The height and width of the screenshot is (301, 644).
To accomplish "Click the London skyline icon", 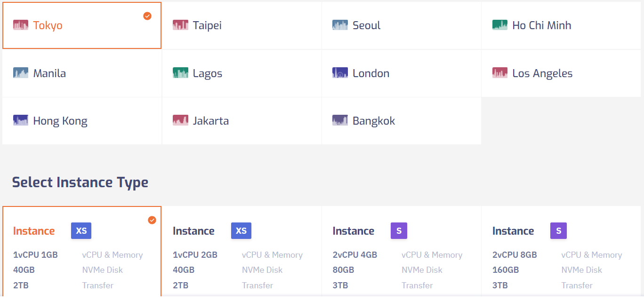I will (x=340, y=73).
